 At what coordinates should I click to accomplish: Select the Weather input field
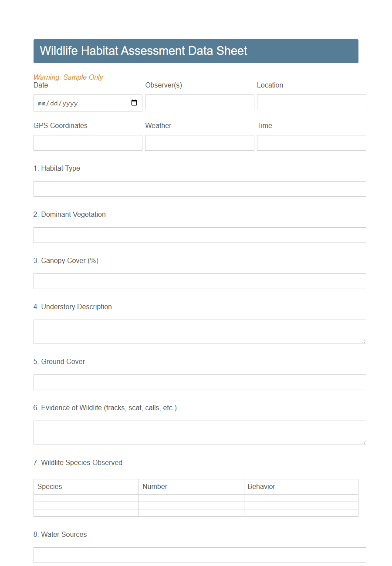pos(199,142)
